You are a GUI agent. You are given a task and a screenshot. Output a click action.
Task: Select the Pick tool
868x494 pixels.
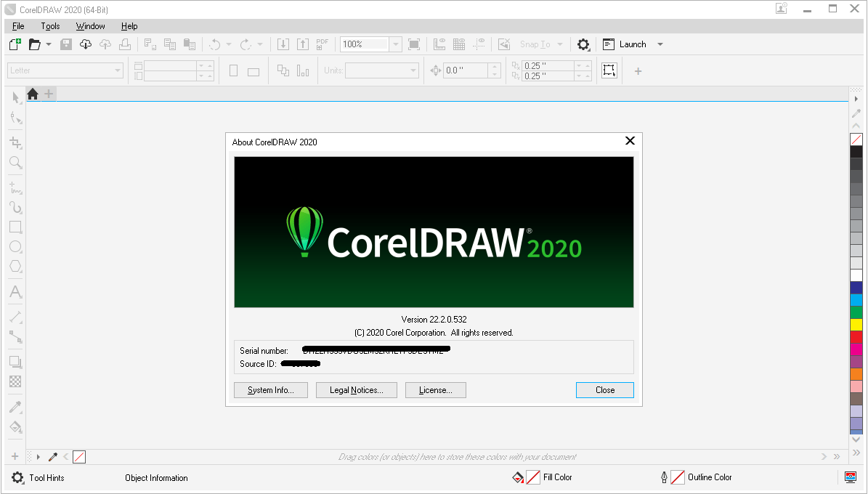point(15,98)
